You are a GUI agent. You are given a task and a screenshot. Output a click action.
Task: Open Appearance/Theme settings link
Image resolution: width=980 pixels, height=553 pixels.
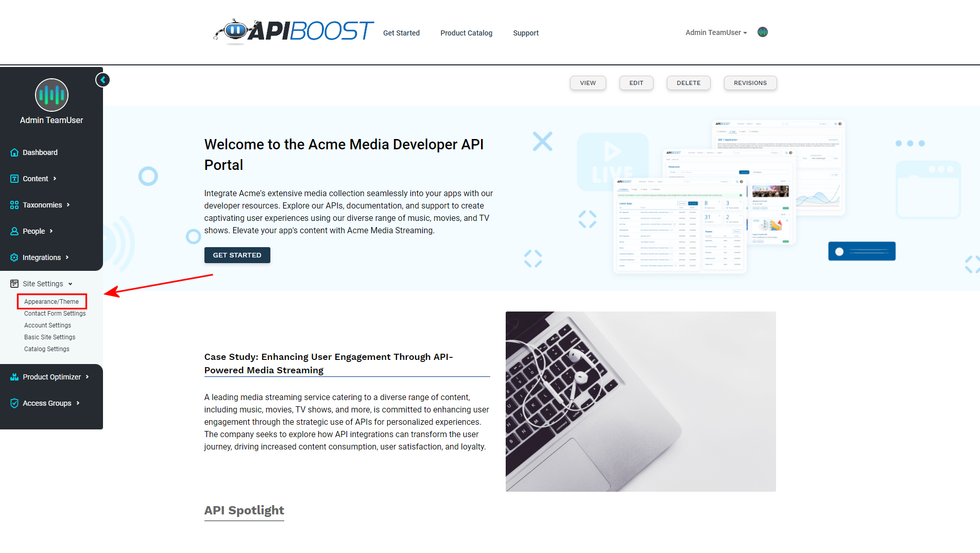pyautogui.click(x=51, y=302)
